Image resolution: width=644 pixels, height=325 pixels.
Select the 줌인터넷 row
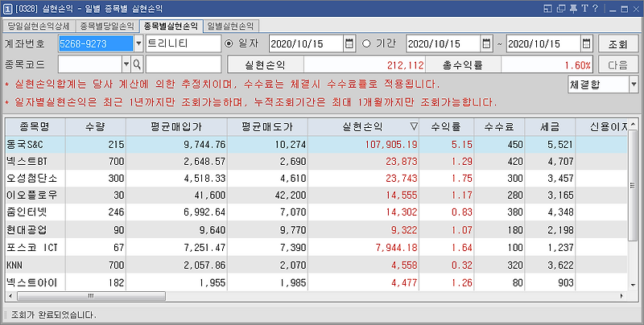click(316, 212)
